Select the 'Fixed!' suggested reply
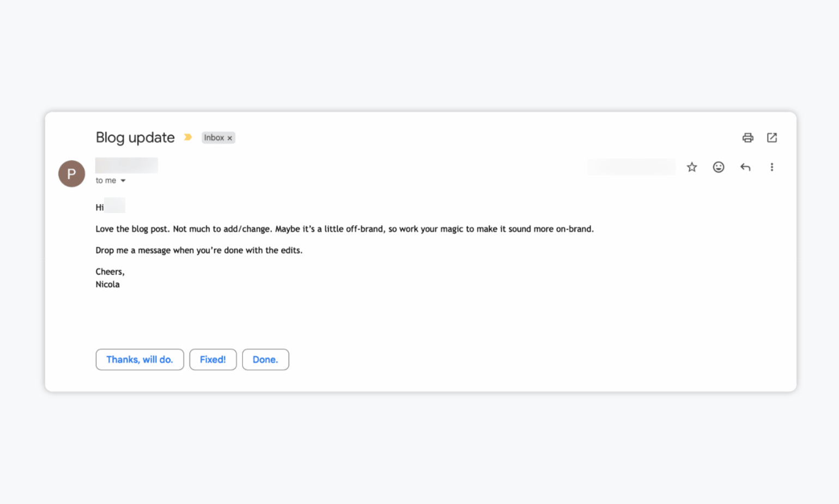Screen dimensions: 839x504 (x=213, y=360)
